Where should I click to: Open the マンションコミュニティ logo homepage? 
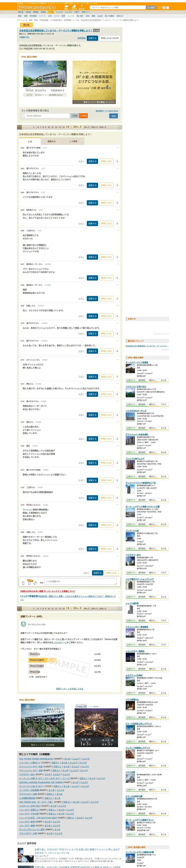pos(37,7)
